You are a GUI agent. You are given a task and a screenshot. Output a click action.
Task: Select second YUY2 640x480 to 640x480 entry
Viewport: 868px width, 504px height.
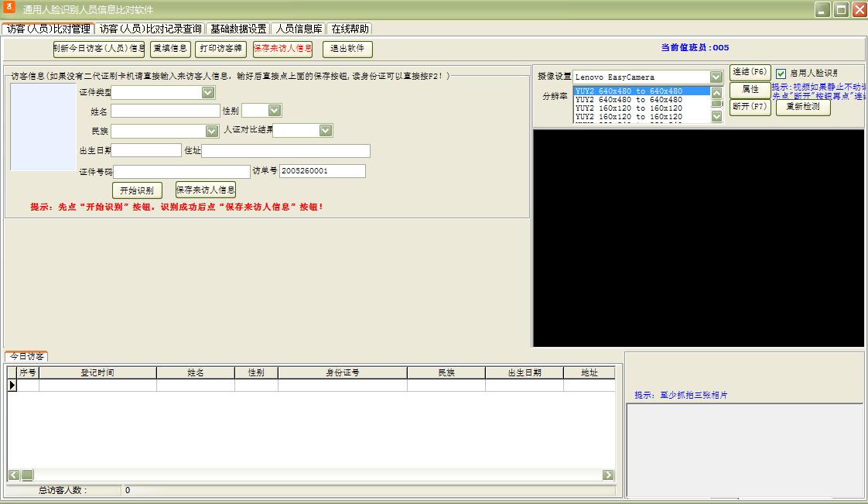point(641,100)
